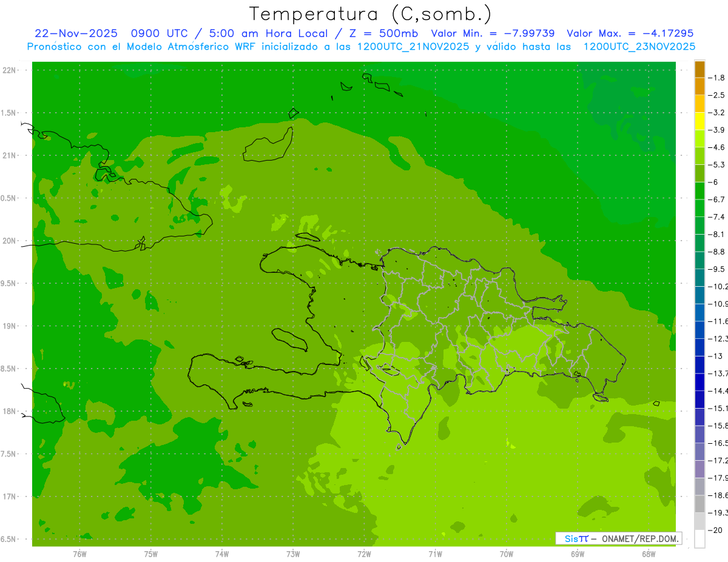Click the '20N' latitude axis label
Screen dimensions: 728x562
8,241
